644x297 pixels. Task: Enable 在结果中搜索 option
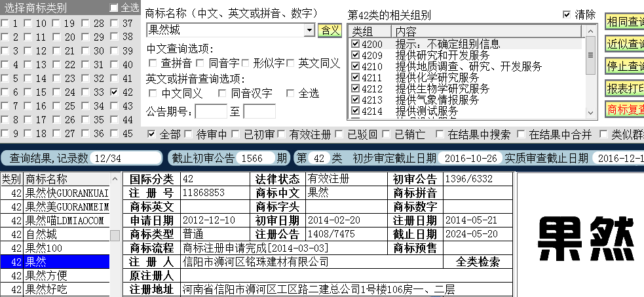tap(440, 134)
